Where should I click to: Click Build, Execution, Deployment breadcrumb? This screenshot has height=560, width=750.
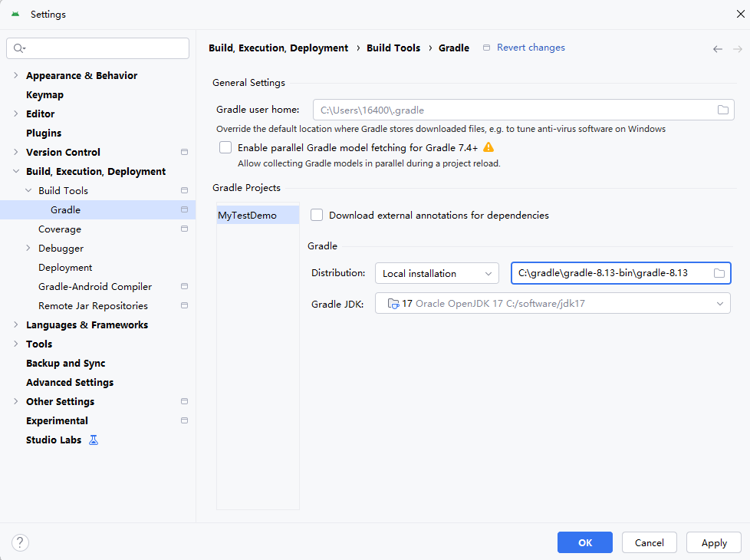coord(278,48)
